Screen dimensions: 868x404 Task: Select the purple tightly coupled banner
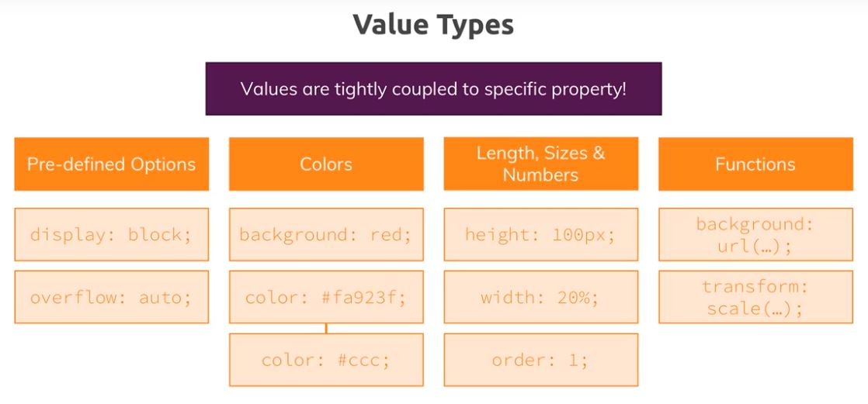433,88
